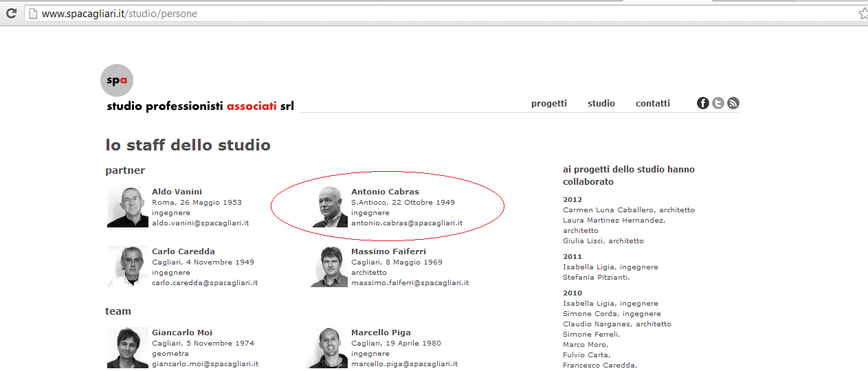Image resolution: width=868 pixels, height=371 pixels.
Task: Click email antonio.cabras@spacagliari.it
Action: click(407, 223)
